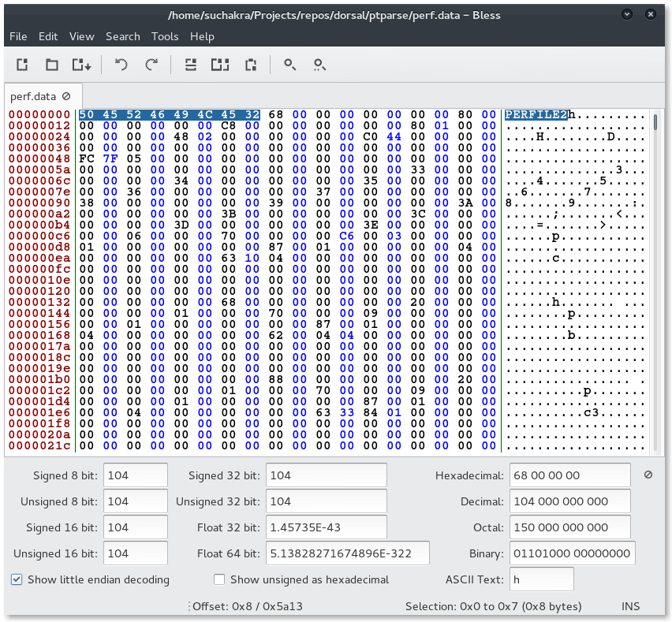Click hex byte C6 in row 000000c6
This screenshot has height=622, width=672.
coord(347,236)
